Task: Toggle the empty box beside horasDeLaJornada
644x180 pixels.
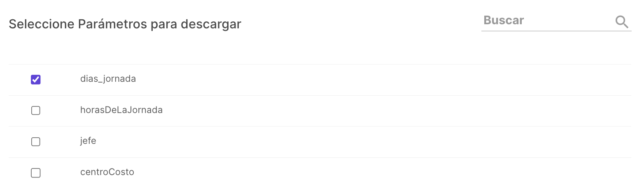Action: point(36,111)
